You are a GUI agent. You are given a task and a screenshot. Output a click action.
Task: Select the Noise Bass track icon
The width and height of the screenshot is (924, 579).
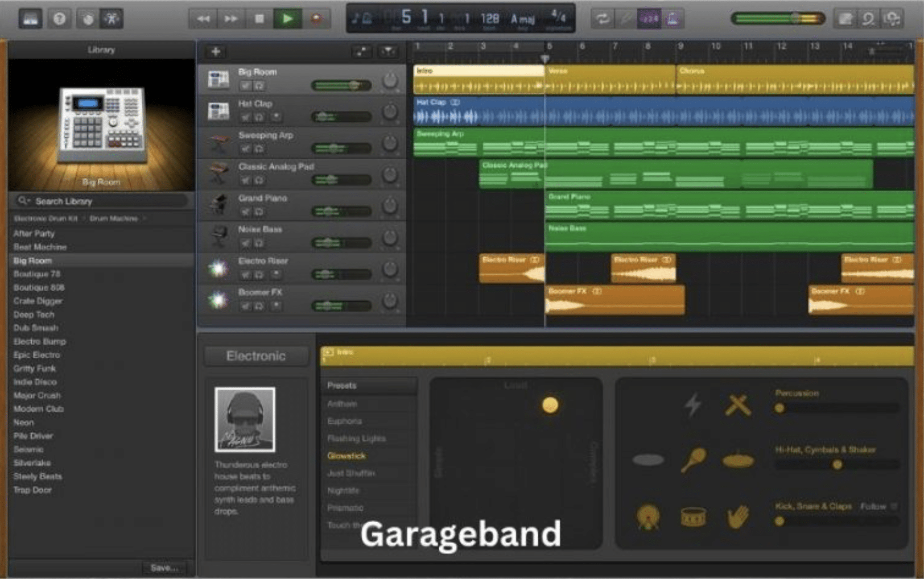(219, 237)
